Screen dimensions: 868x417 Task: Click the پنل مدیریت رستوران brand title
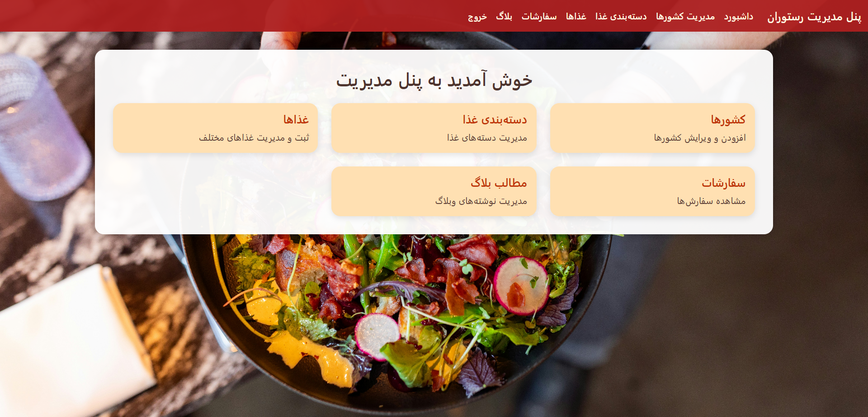click(x=814, y=17)
